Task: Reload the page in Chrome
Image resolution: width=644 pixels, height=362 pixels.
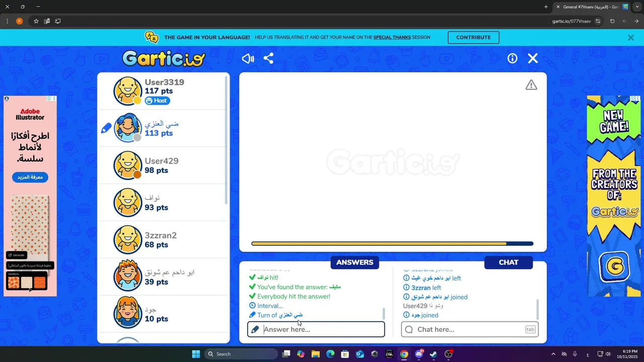Action: point(612,21)
